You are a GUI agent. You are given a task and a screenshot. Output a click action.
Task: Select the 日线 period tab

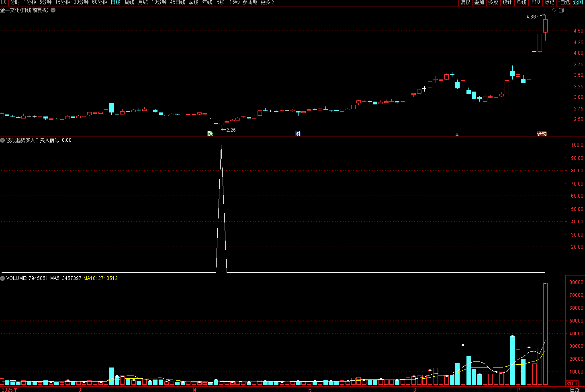(116, 2)
